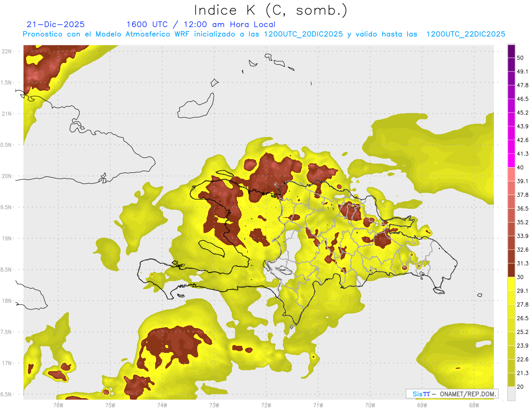Click the '73W' longitude label

(214, 405)
